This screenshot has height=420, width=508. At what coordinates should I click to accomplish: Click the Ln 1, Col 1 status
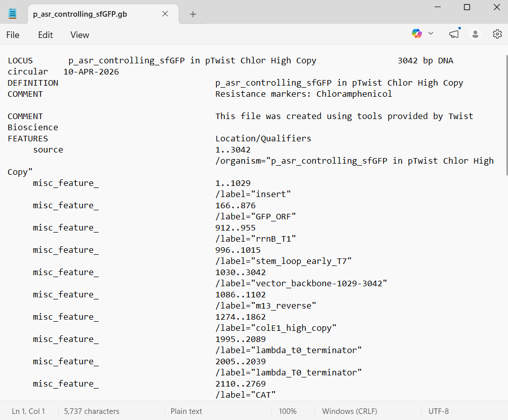[x=28, y=411]
